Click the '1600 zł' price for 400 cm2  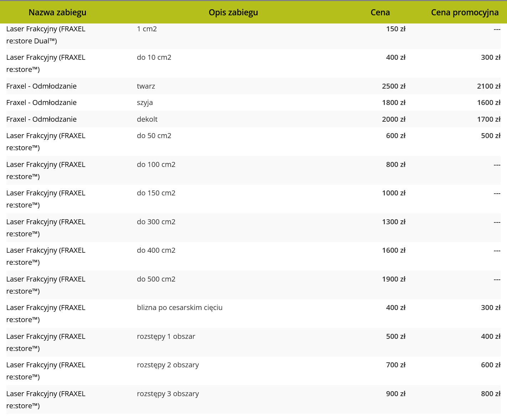point(394,250)
